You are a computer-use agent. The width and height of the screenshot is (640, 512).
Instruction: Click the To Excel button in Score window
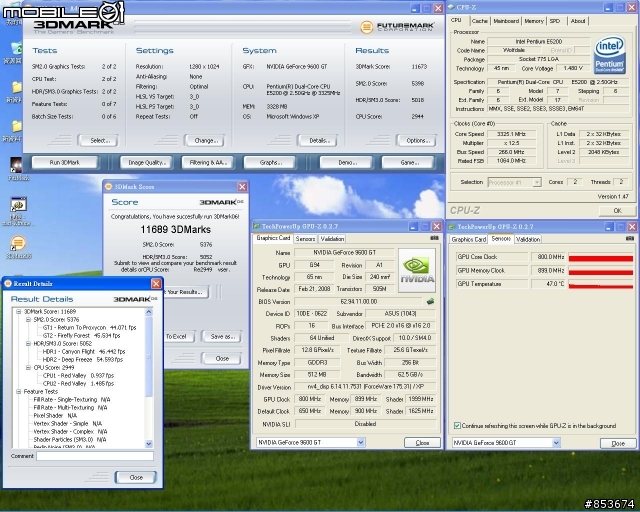pos(178,336)
